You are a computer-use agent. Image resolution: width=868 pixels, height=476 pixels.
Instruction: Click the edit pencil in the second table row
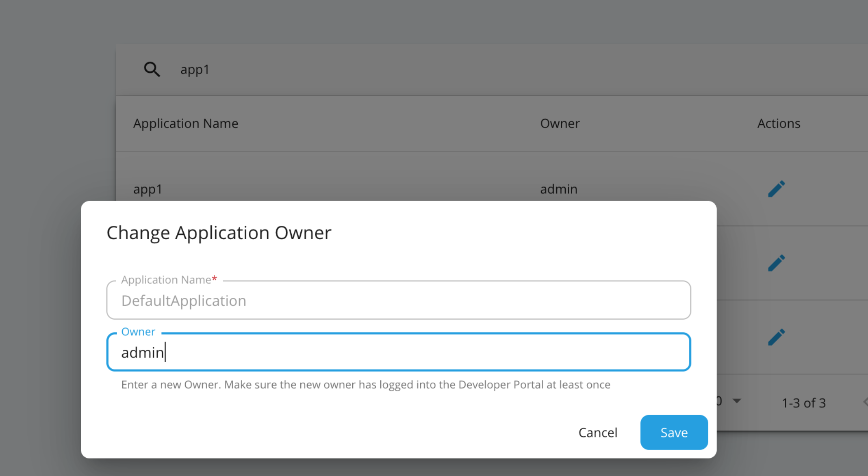[x=776, y=262]
